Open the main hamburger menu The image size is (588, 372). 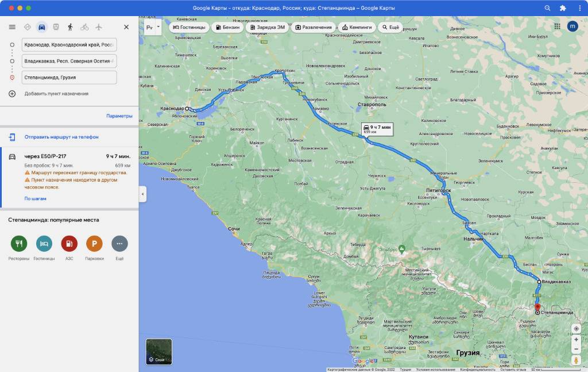(12, 27)
